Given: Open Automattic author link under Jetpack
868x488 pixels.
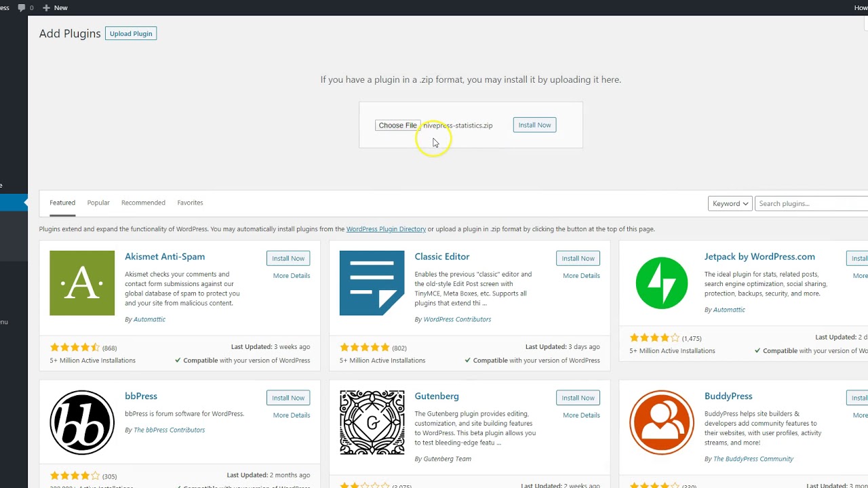Looking at the screenshot, I should point(729,310).
